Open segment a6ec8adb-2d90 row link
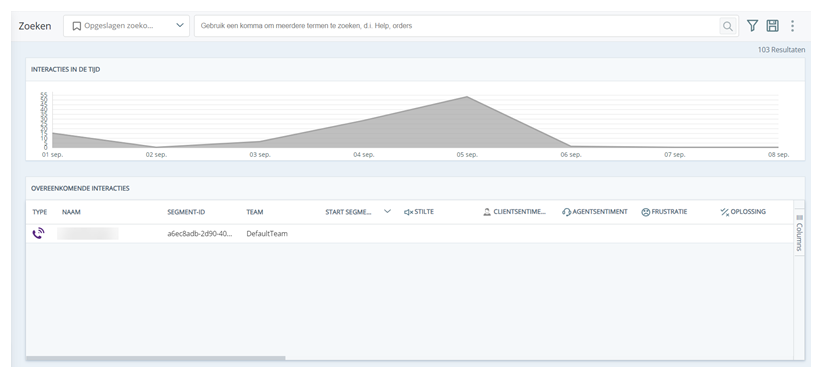 click(199, 234)
